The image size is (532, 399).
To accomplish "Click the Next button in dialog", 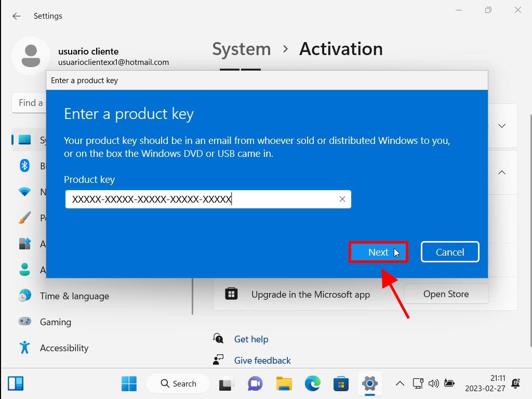I will (x=378, y=252).
